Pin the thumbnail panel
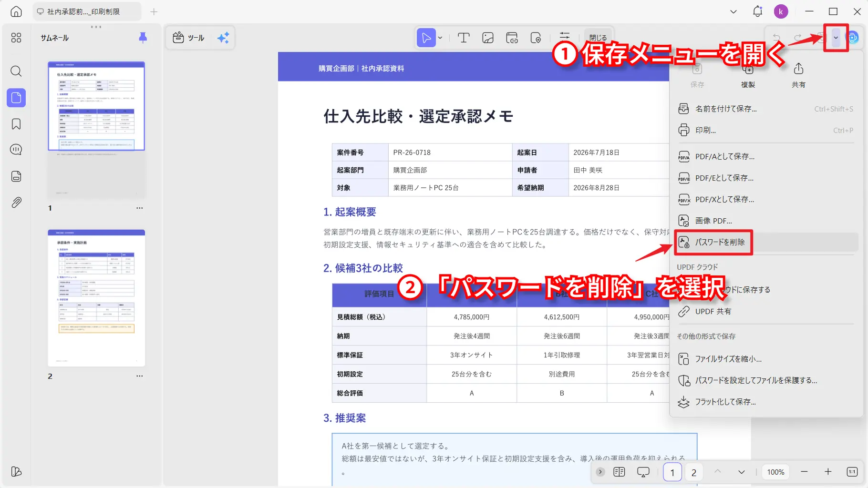 (143, 38)
